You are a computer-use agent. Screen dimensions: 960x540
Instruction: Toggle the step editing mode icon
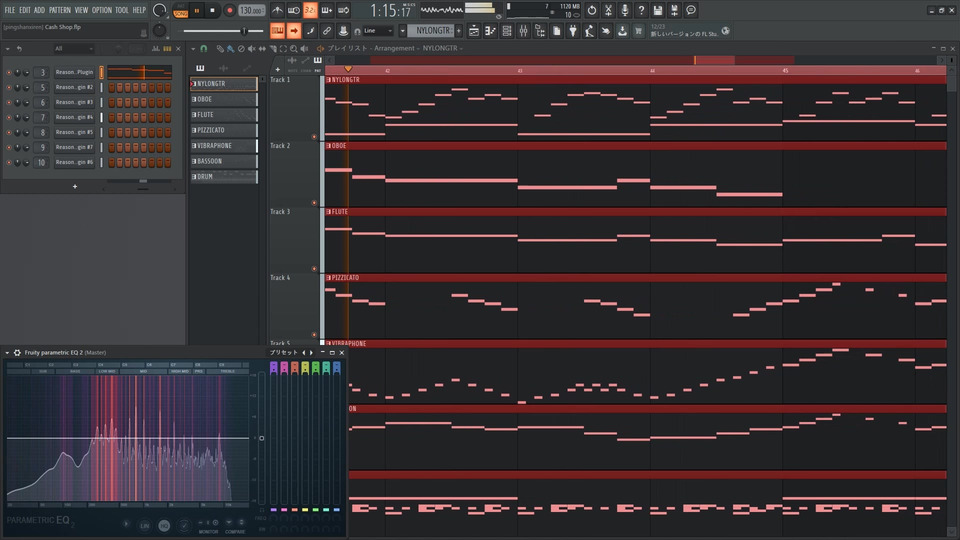click(x=327, y=10)
